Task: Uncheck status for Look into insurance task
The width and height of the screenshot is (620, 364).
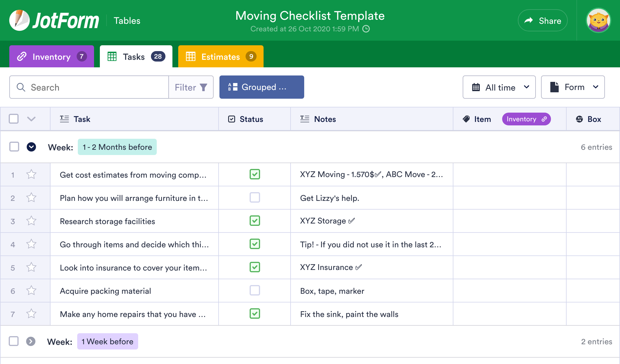Action: coord(255,267)
